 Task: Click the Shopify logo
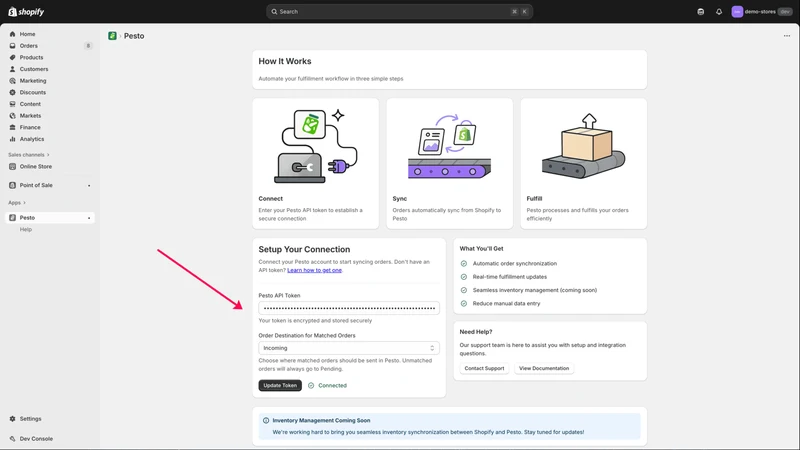pyautogui.click(x=26, y=12)
